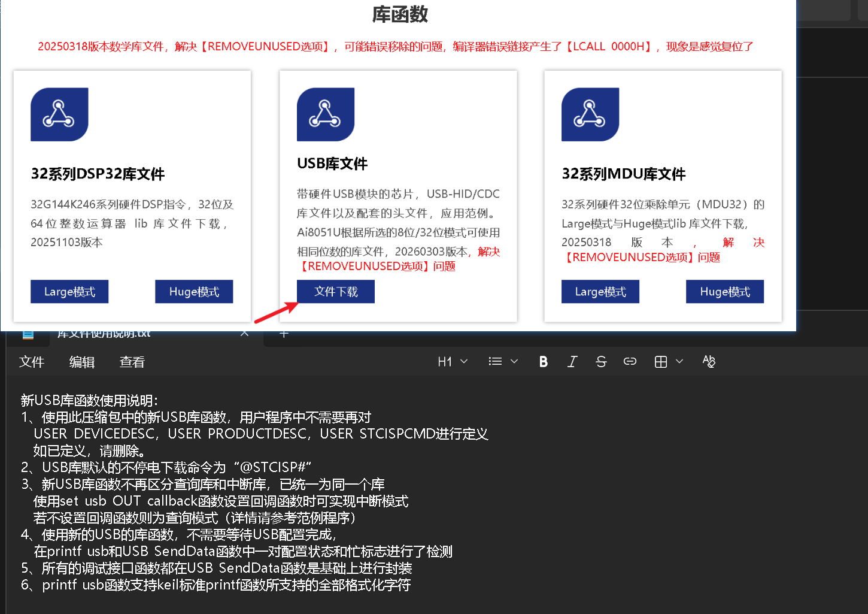
Task: Close the 库文件使用说明.txt tab
Action: point(244,334)
